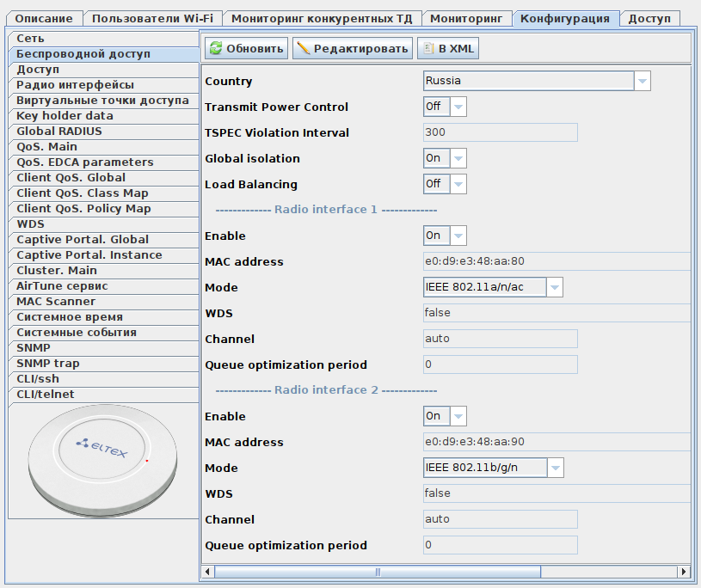Select Сеть in the sidebar
This screenshot has height=588, width=701.
pyautogui.click(x=104, y=39)
